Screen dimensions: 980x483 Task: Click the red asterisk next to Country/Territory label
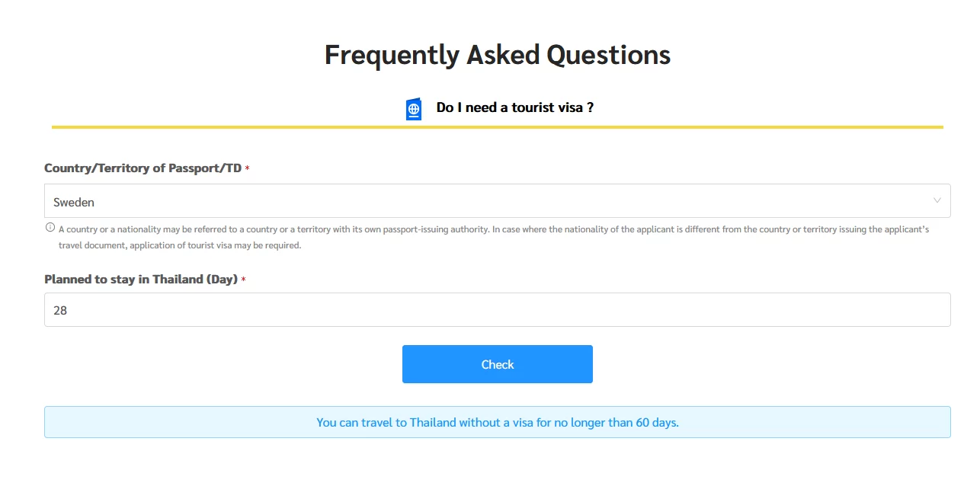247,169
